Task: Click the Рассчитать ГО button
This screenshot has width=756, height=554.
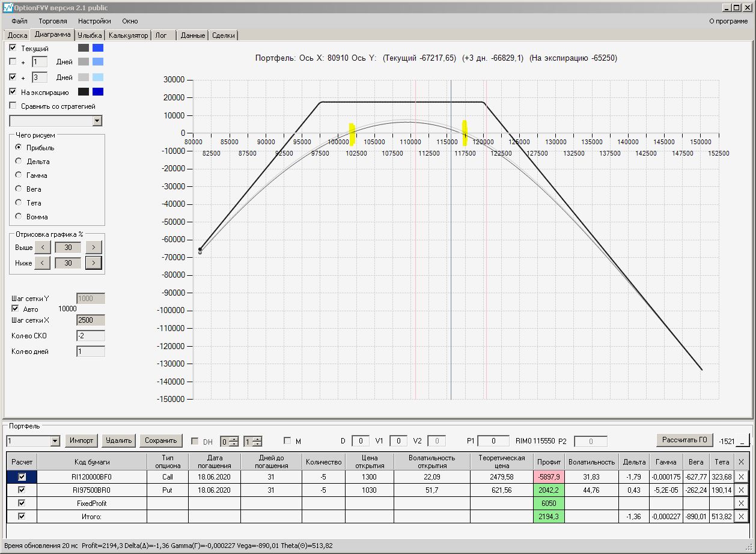Action: (x=684, y=440)
